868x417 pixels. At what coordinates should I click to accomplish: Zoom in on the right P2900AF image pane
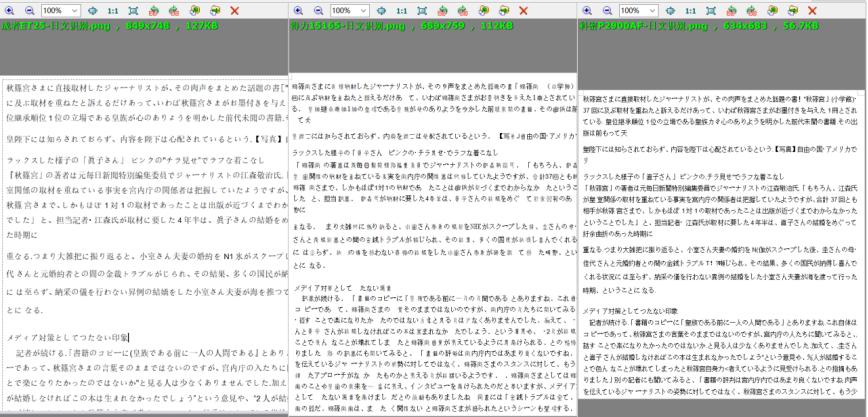point(587,11)
